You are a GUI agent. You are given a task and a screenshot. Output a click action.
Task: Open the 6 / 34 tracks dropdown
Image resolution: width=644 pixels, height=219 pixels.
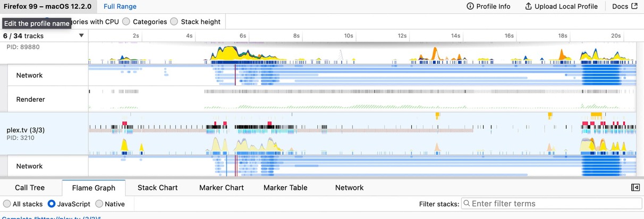[44, 36]
